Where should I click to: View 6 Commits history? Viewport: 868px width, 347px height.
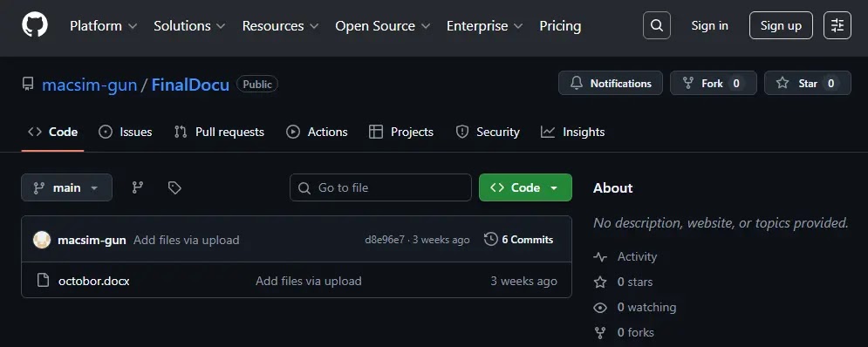pos(519,240)
